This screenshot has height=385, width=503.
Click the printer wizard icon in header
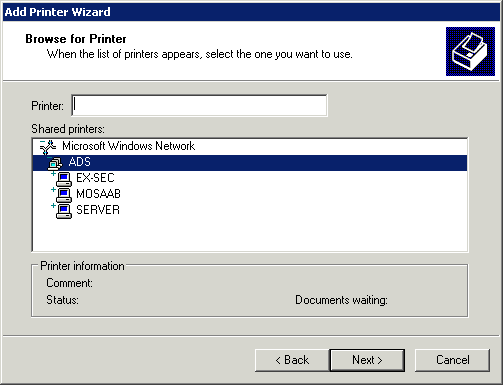coord(470,51)
